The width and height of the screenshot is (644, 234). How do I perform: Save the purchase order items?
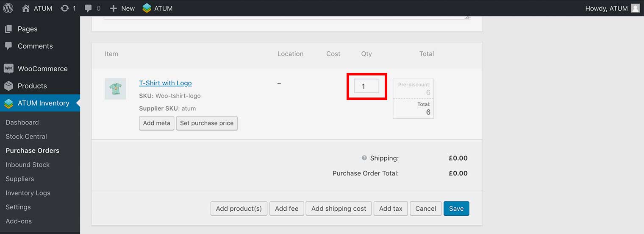[x=456, y=209]
